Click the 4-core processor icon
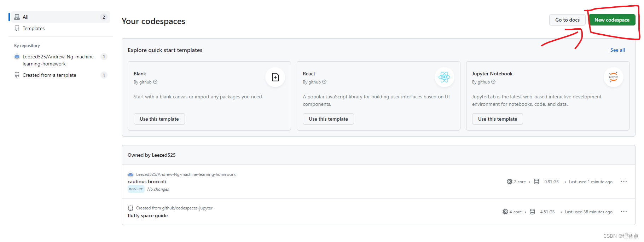Image resolution: width=644 pixels, height=242 pixels. [x=505, y=212]
